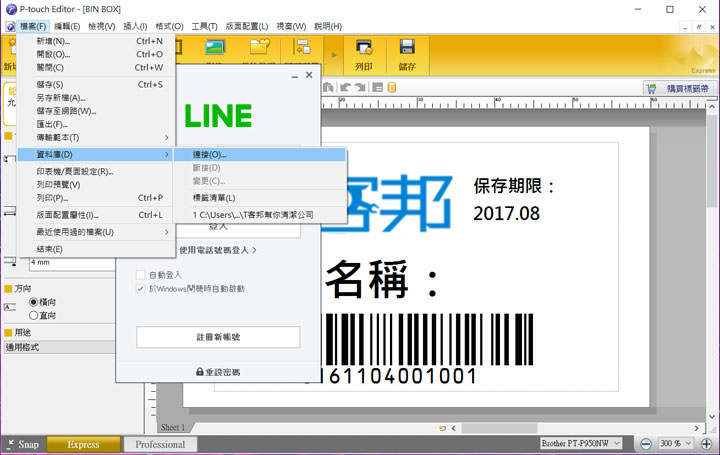Open the 工具(T) menu

[x=204, y=26]
